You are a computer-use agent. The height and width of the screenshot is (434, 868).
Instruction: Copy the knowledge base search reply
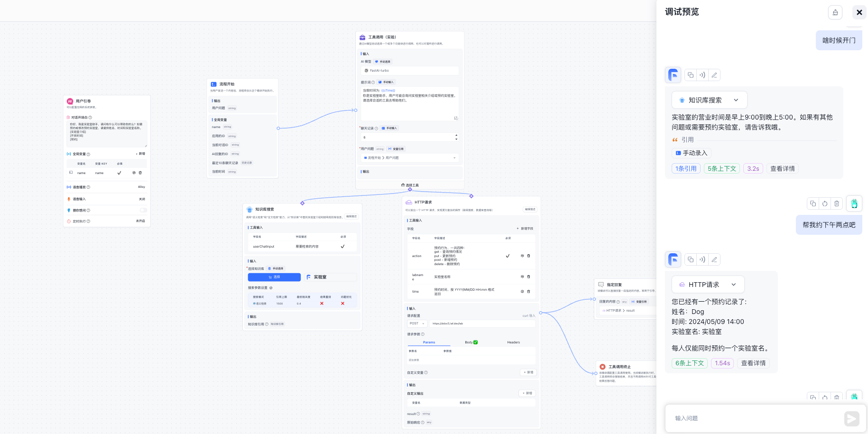[691, 75]
